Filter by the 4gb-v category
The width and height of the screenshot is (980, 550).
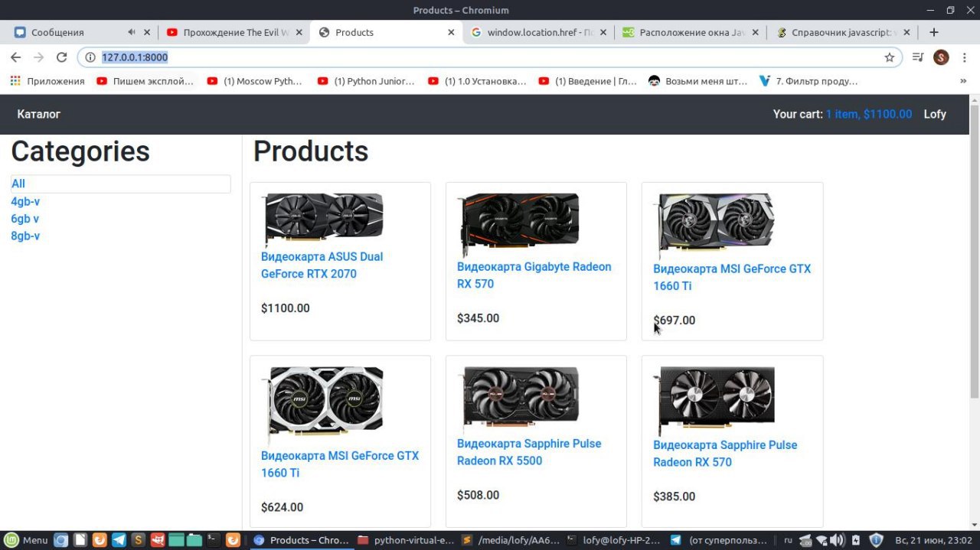coord(25,201)
